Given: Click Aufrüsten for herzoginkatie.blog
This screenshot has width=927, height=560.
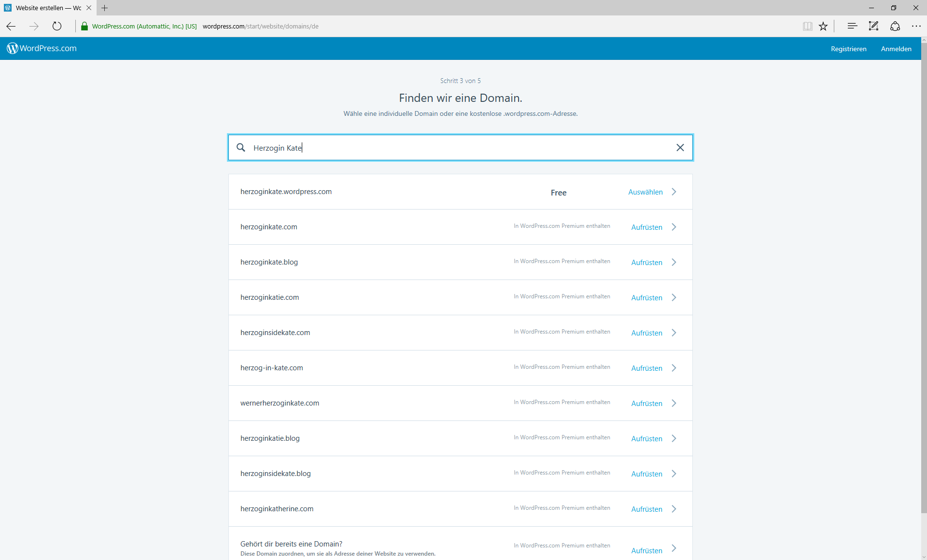Looking at the screenshot, I should 646,438.
